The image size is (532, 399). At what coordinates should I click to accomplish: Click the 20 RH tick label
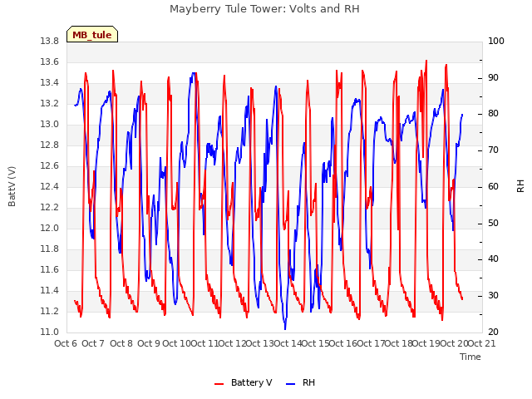click(493, 332)
